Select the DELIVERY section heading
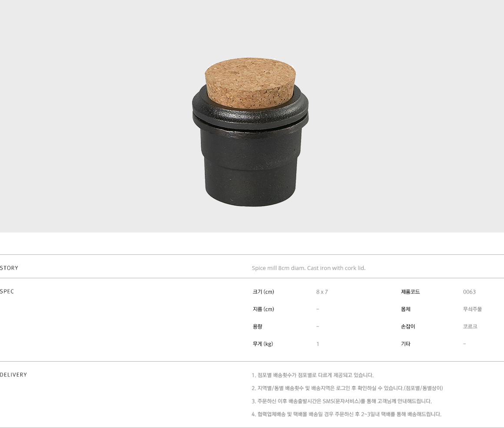504x428 pixels. 13,375
